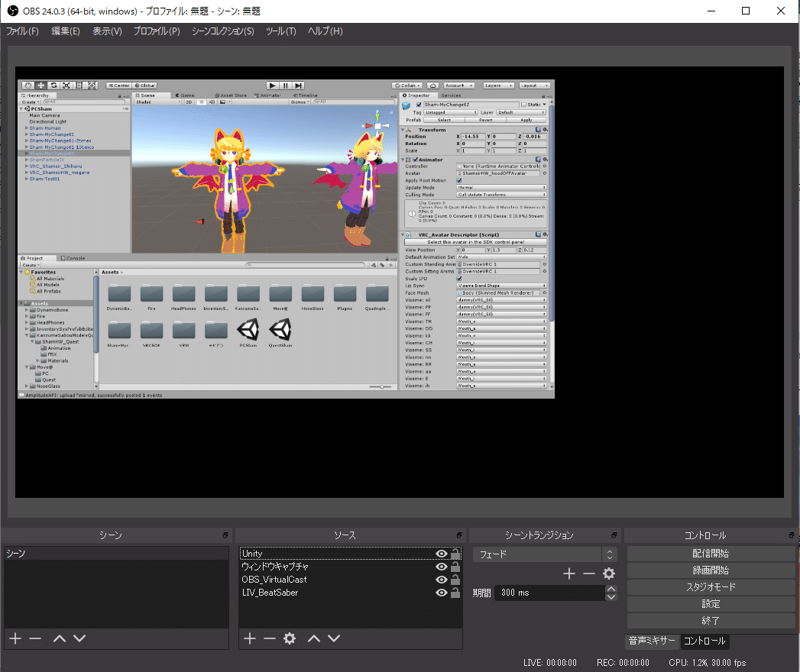This screenshot has height=672, width=800.
Task: Open the ヘルプ(H) menu
Action: [x=325, y=31]
